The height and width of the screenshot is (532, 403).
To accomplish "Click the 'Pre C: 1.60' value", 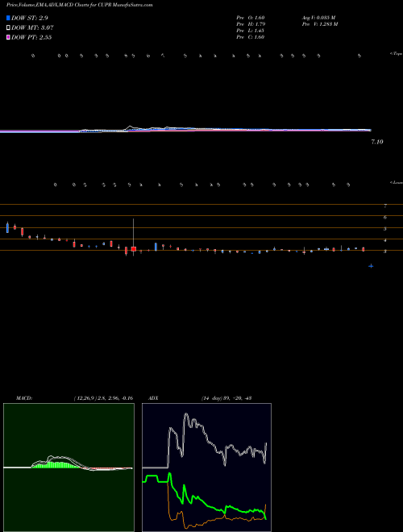I will click(251, 36).
